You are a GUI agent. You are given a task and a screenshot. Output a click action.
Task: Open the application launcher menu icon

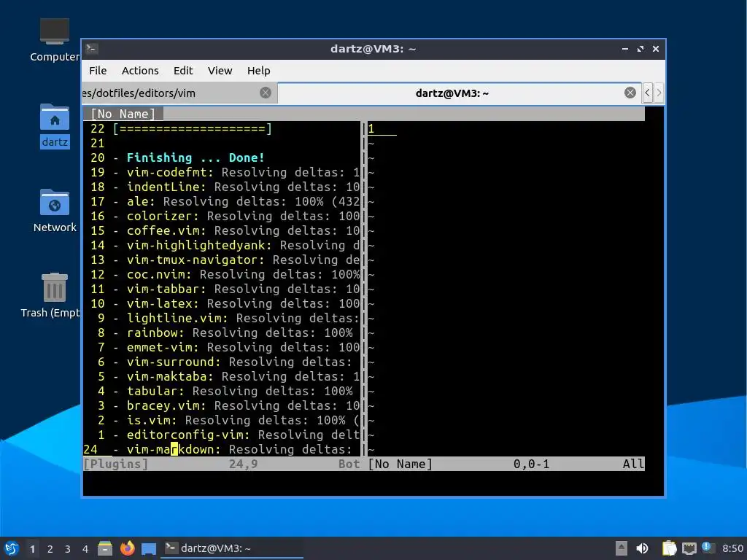(12, 548)
